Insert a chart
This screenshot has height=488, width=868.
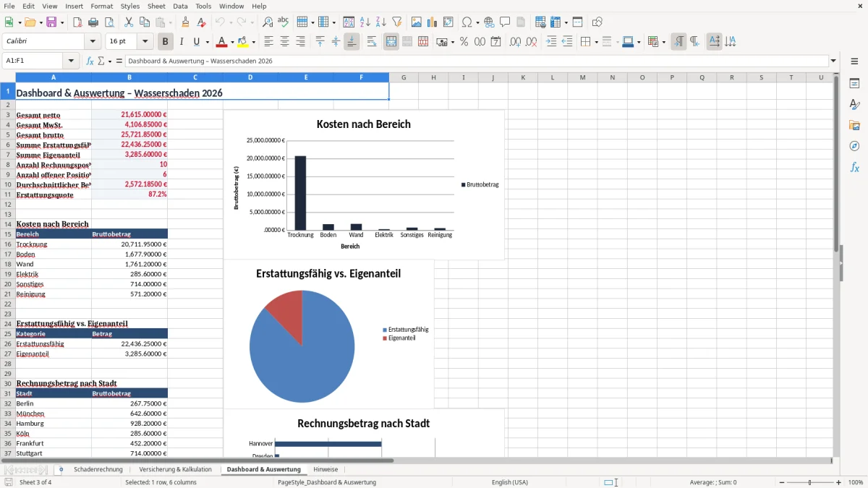pyautogui.click(x=433, y=22)
